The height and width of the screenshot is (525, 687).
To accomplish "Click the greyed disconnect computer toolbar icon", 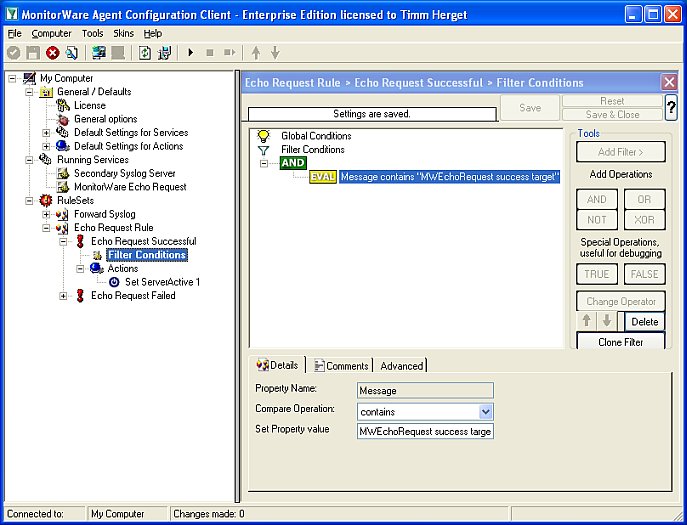I will point(118,53).
